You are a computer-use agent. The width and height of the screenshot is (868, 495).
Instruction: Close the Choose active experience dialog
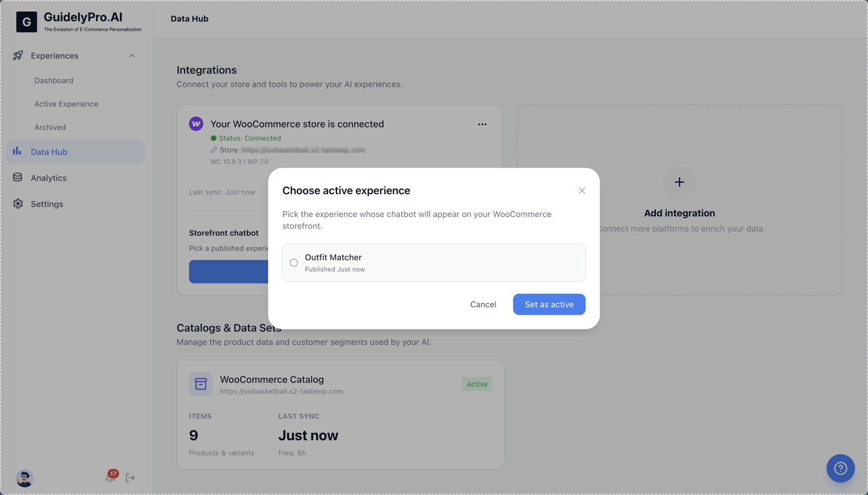[x=582, y=190]
